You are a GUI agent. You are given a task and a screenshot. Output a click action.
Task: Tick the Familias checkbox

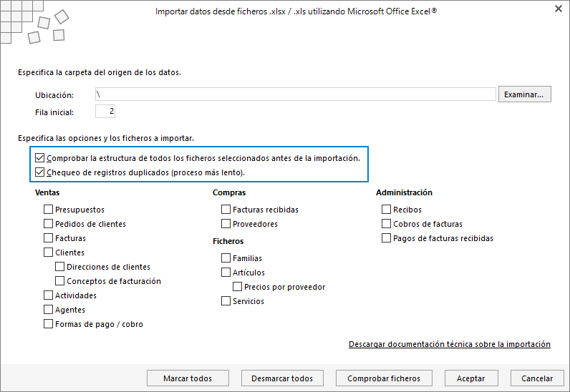[x=226, y=258]
